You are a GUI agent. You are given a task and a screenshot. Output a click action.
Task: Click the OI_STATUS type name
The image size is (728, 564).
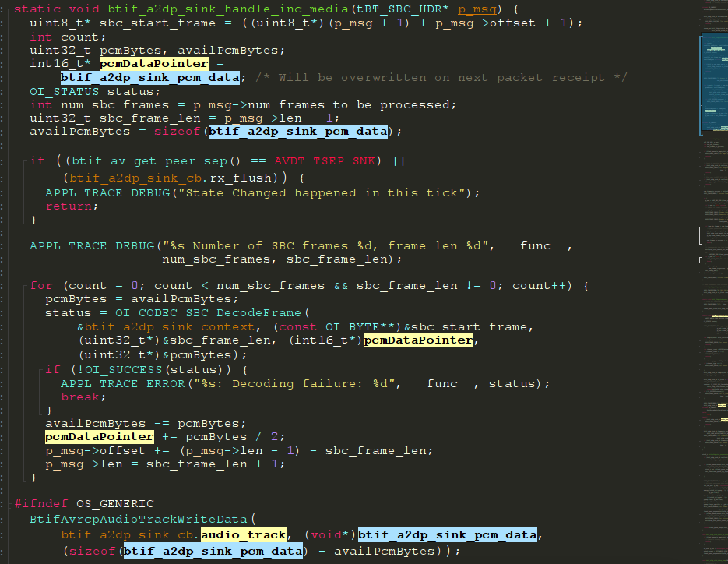click(64, 91)
